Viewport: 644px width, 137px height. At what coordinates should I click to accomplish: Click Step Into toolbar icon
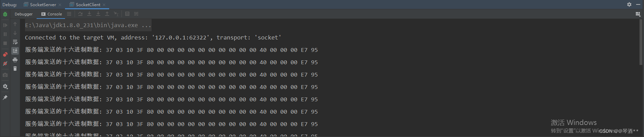point(89,14)
